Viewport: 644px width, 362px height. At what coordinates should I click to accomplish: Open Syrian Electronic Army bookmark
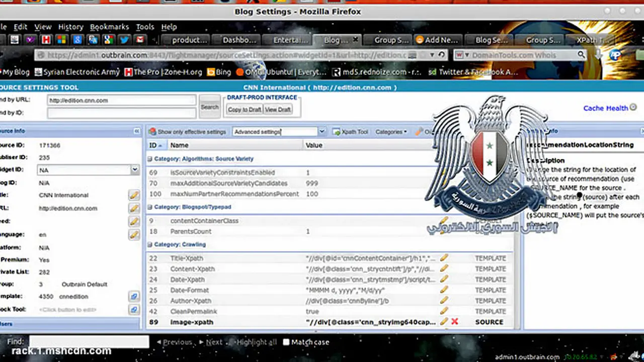click(76, 72)
